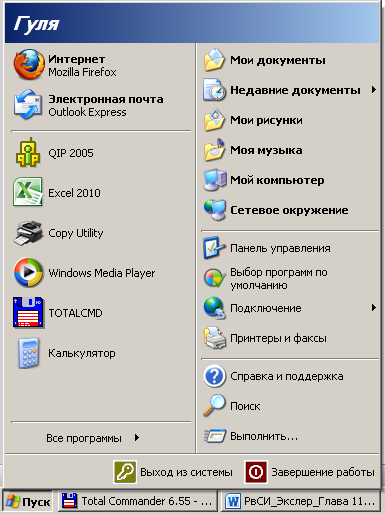The width and height of the screenshot is (385, 514).
Task: Click the Пуск start button
Action: pos(28,501)
